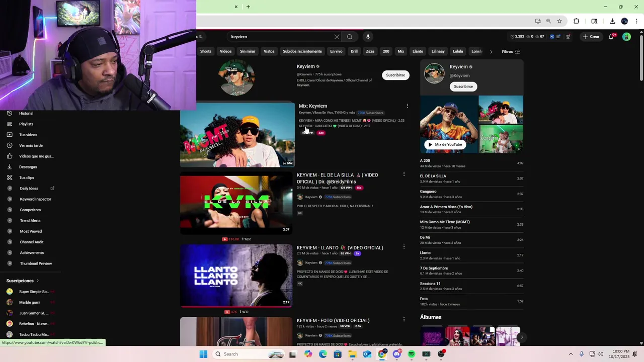Open options for LLANTO video
The height and width of the screenshot is (362, 644).
pyautogui.click(x=404, y=247)
